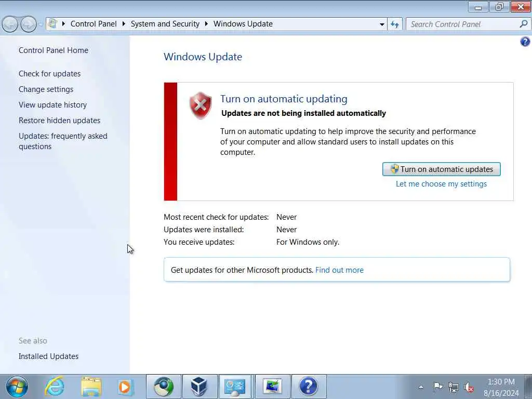The width and height of the screenshot is (532, 399).
Task: Click 'Most recent check for updates' label
Action: point(216,217)
